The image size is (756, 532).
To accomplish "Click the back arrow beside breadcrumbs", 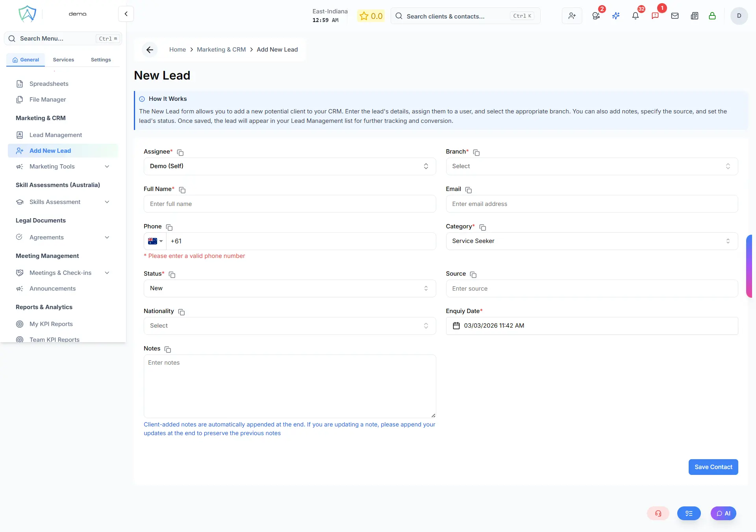I will [150, 50].
